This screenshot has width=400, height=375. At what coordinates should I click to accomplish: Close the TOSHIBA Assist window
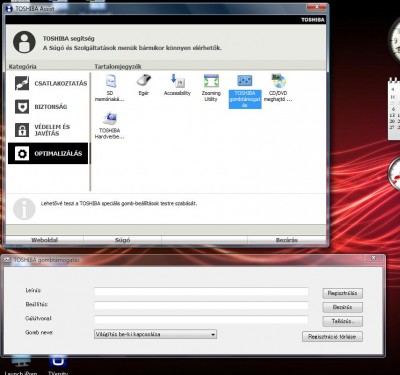(x=317, y=7)
